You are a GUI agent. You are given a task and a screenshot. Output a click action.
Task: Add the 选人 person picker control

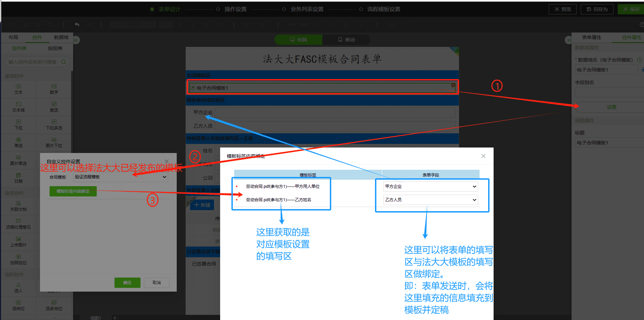pyautogui.click(x=18, y=287)
